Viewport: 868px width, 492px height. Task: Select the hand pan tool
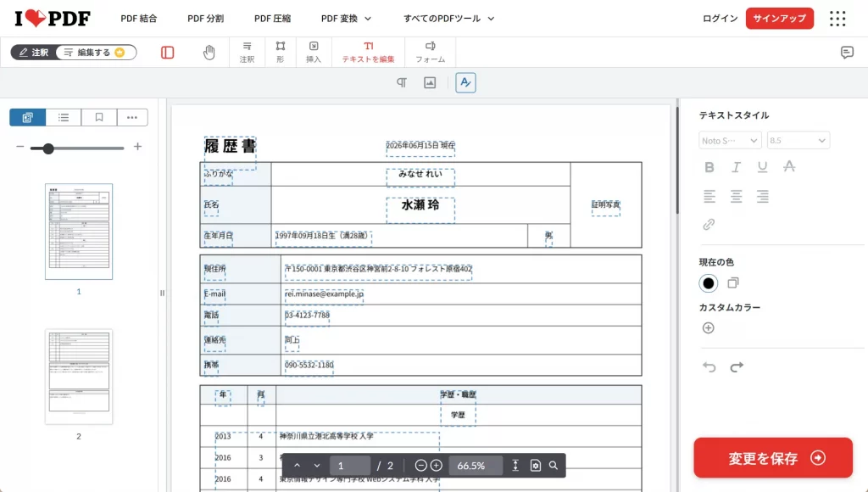[x=209, y=53]
